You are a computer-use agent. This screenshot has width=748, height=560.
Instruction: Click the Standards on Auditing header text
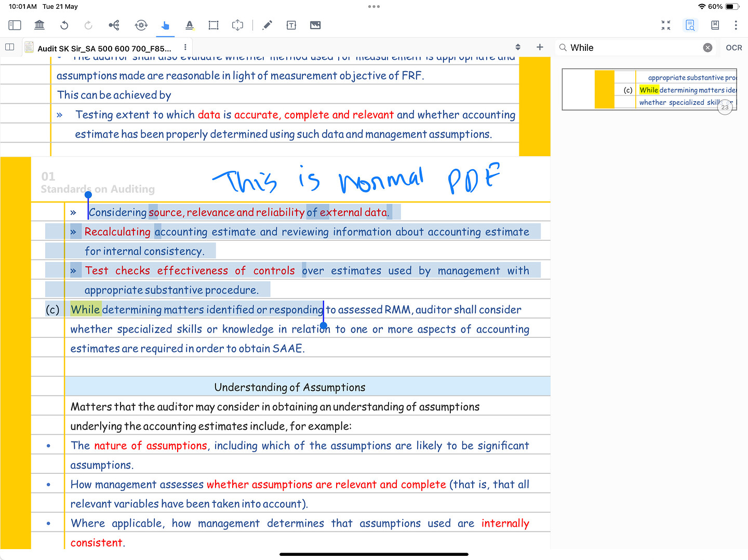click(x=98, y=189)
